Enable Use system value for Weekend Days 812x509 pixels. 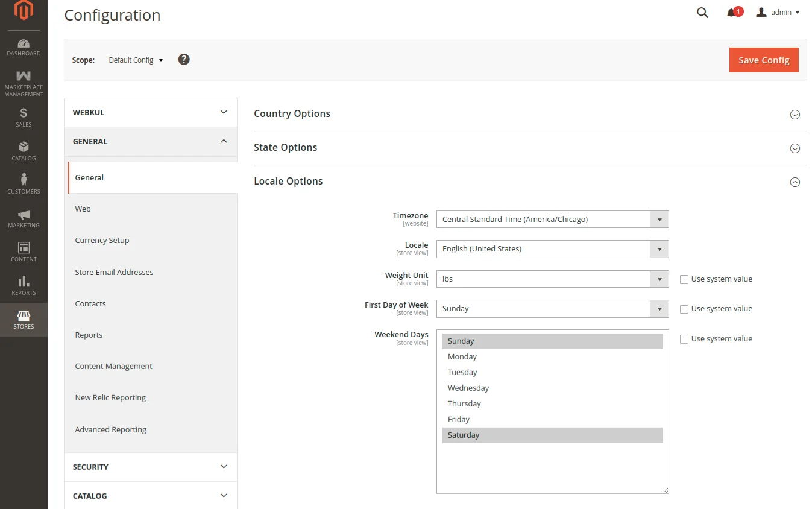pos(684,338)
